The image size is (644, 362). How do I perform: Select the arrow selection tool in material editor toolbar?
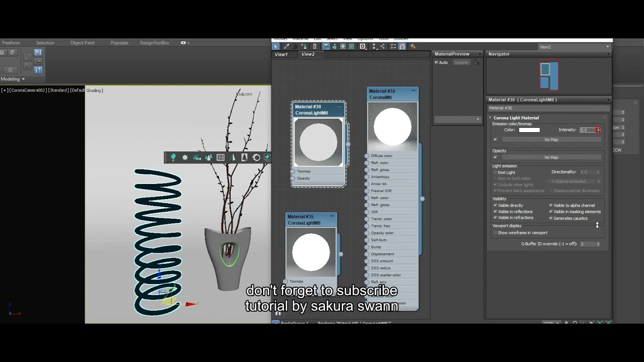pyautogui.click(x=276, y=46)
